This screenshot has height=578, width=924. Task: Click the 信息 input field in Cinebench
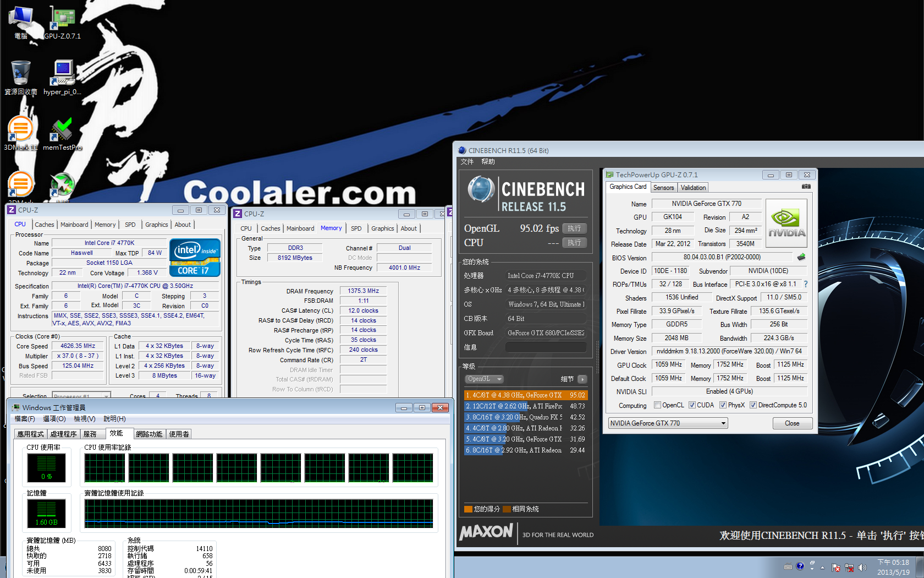pyautogui.click(x=546, y=347)
